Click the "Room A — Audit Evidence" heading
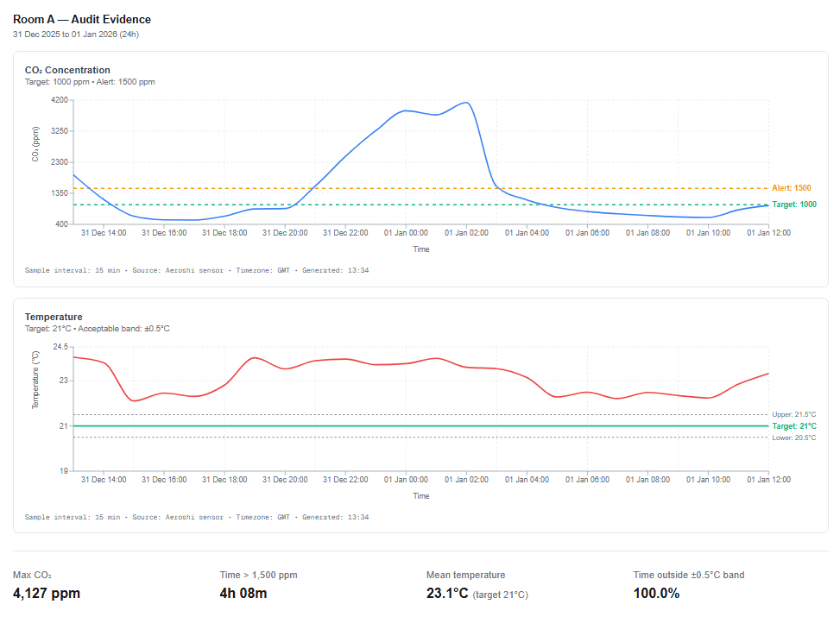 pos(81,19)
